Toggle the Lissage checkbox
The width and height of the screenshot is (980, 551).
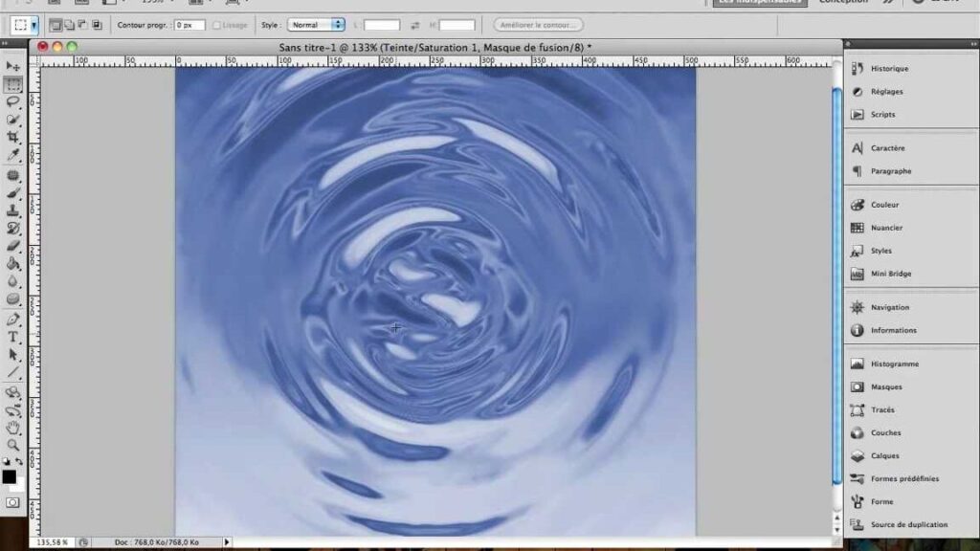click(216, 25)
